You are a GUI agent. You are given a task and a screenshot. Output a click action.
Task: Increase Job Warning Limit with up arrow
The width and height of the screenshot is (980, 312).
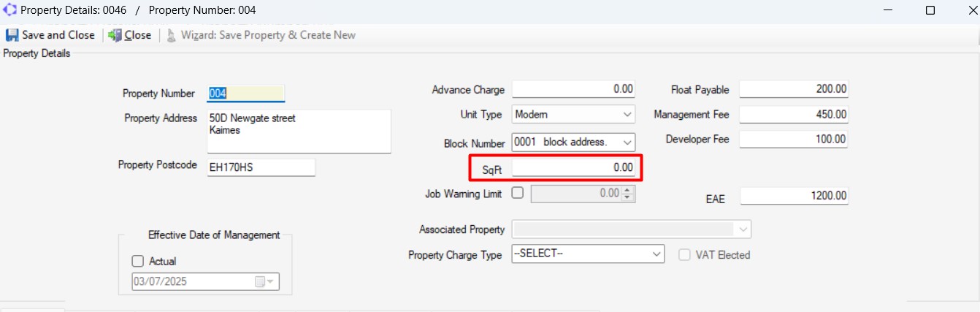(x=628, y=190)
